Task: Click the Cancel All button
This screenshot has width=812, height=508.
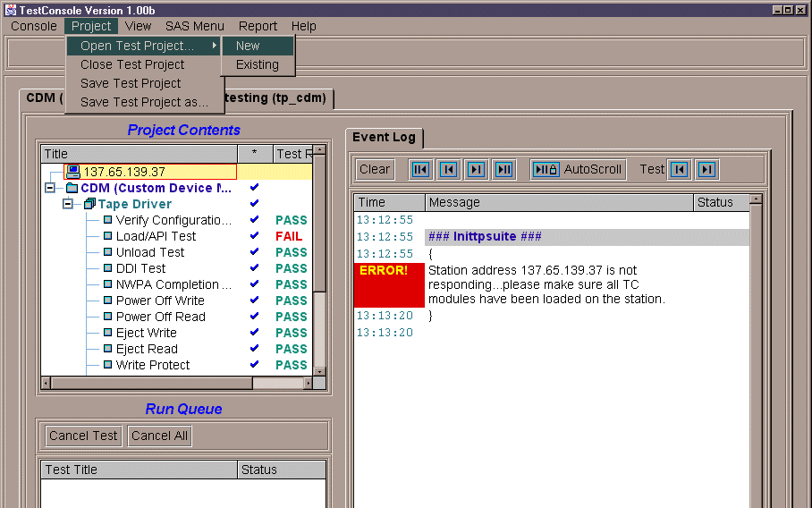Action: pos(159,436)
